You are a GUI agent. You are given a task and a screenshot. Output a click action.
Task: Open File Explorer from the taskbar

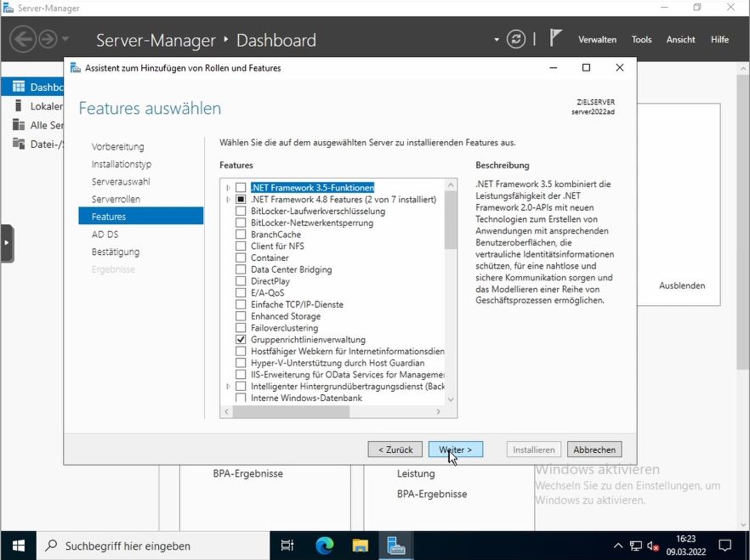tap(360, 546)
